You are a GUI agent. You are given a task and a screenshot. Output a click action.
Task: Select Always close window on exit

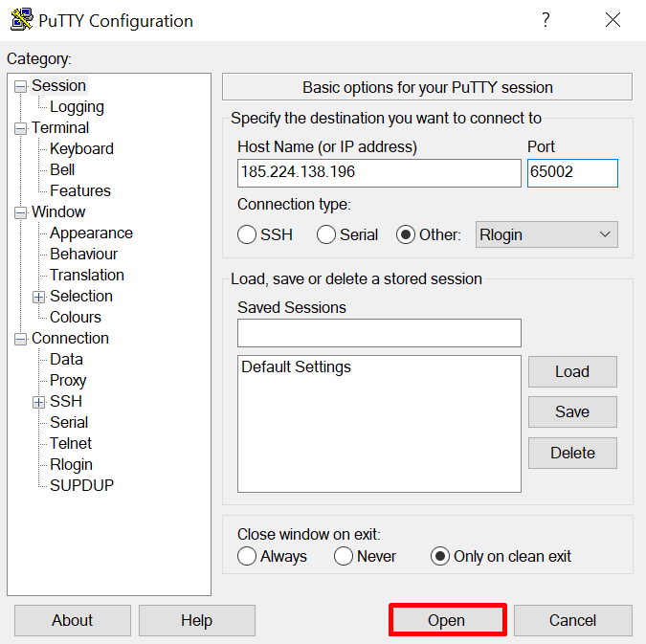point(248,556)
